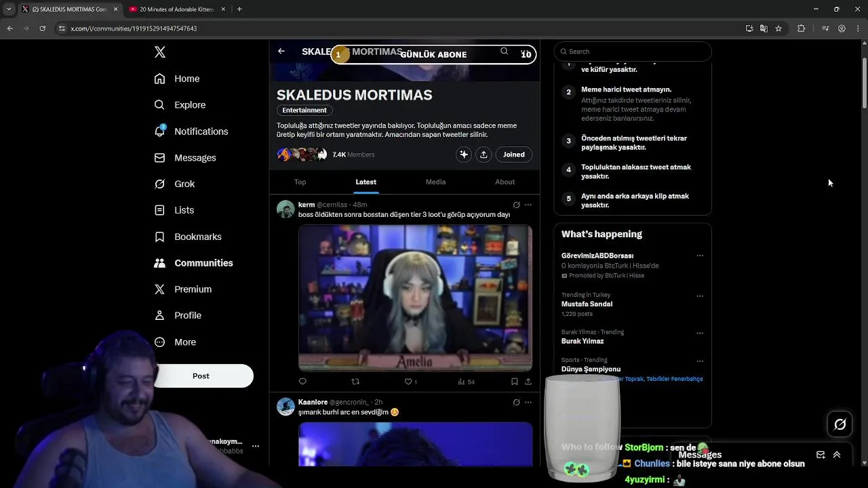Open a new browser tab
The height and width of the screenshot is (488, 868).
tap(239, 9)
